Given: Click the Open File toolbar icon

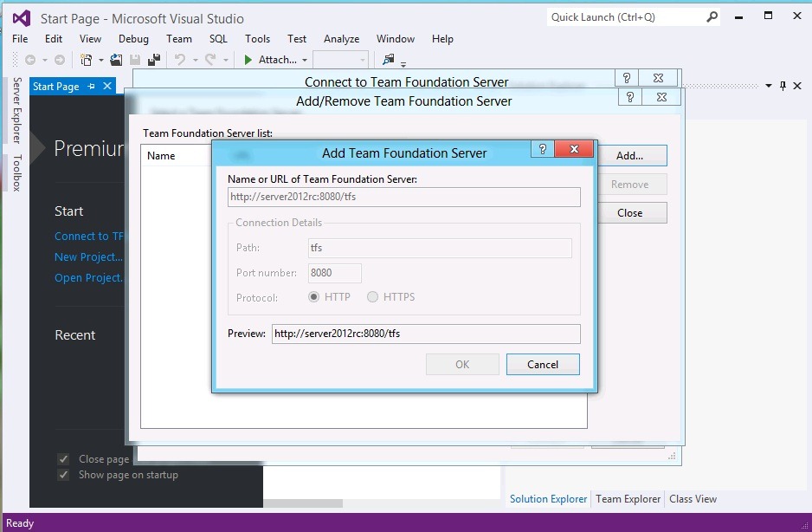Looking at the screenshot, I should coord(116,60).
